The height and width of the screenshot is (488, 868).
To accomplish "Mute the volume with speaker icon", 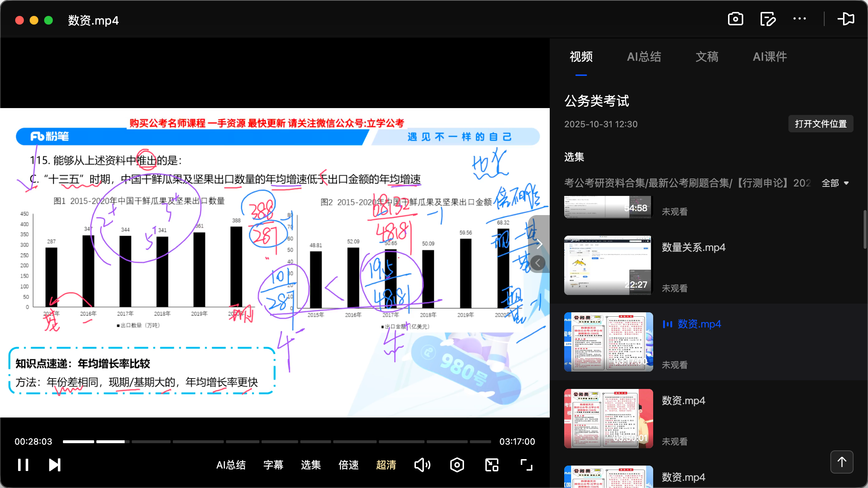I will (422, 465).
